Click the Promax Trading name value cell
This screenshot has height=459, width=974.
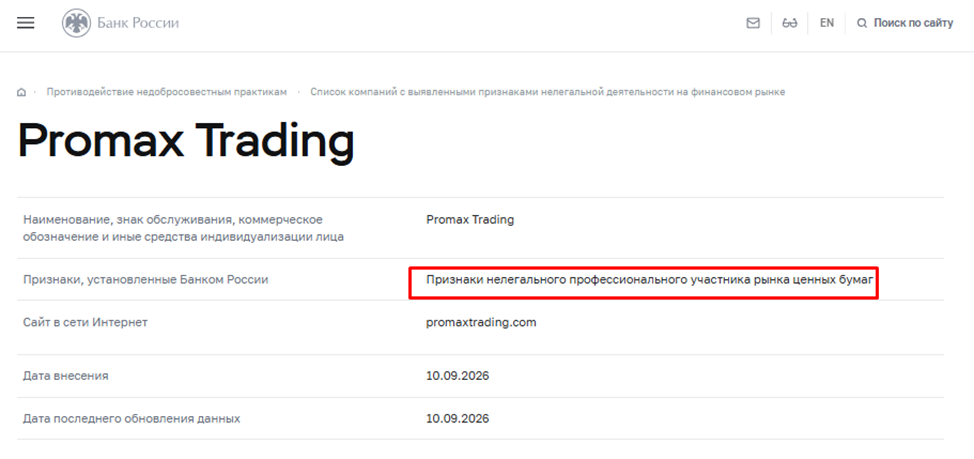470,219
